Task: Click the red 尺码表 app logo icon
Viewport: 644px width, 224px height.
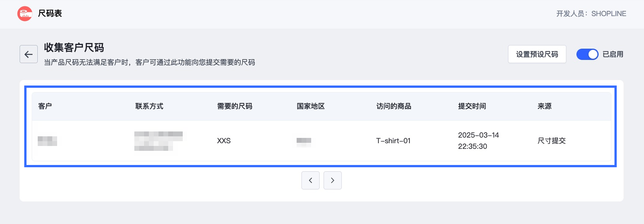Action: [x=25, y=14]
